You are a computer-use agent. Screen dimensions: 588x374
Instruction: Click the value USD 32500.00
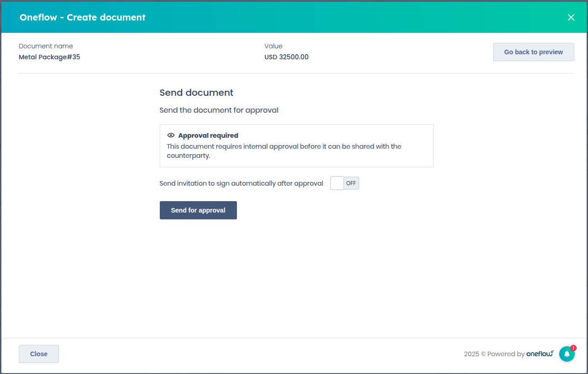click(x=286, y=57)
